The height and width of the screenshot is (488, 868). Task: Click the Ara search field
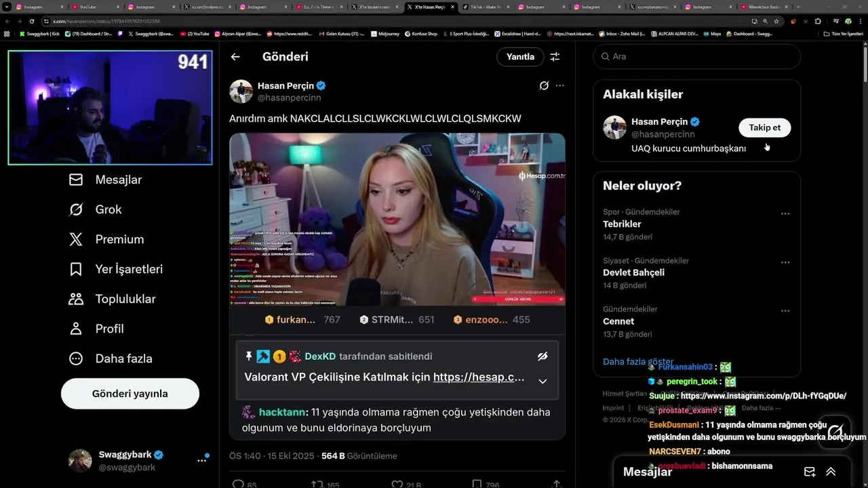point(696,56)
